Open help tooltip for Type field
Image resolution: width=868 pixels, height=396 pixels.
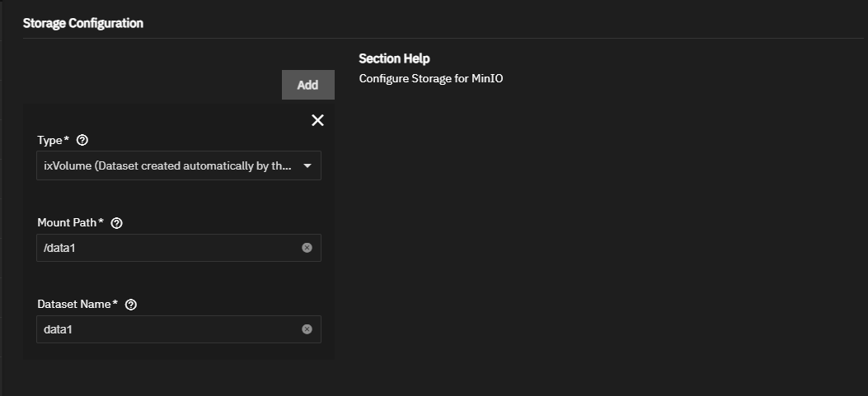pos(82,140)
